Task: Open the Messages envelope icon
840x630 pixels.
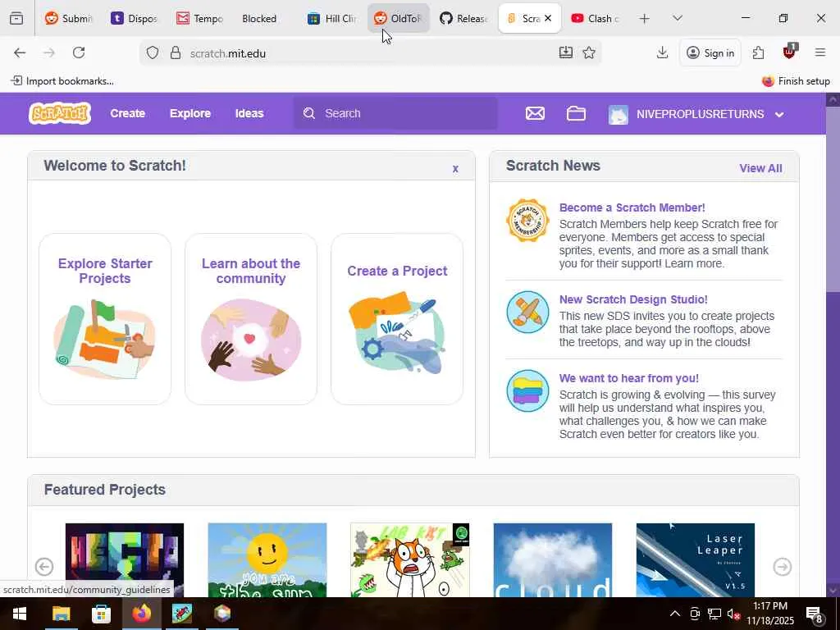Action: [535, 113]
